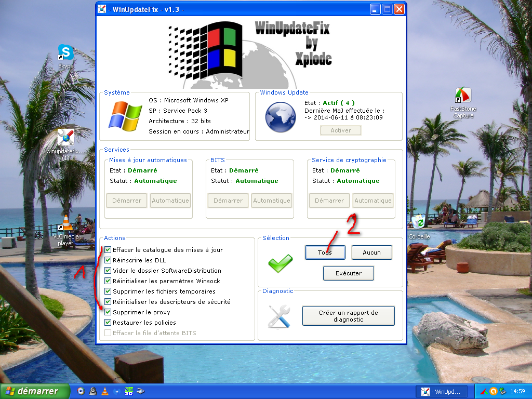The height and width of the screenshot is (399, 532).
Task: Open Xear 3D from quick launch
Action: coord(129,391)
